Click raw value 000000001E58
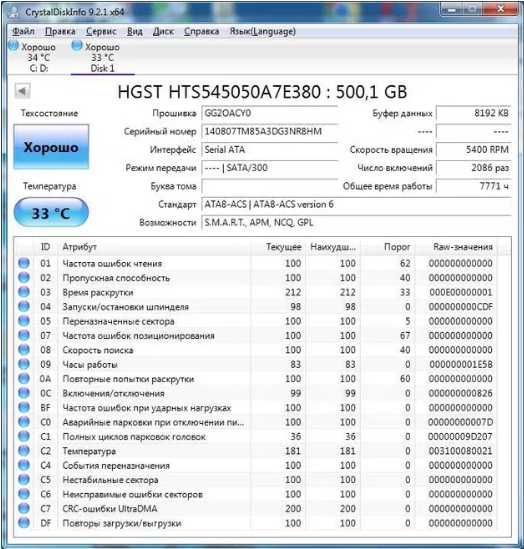Screen dimensions: 524x549 461,364
